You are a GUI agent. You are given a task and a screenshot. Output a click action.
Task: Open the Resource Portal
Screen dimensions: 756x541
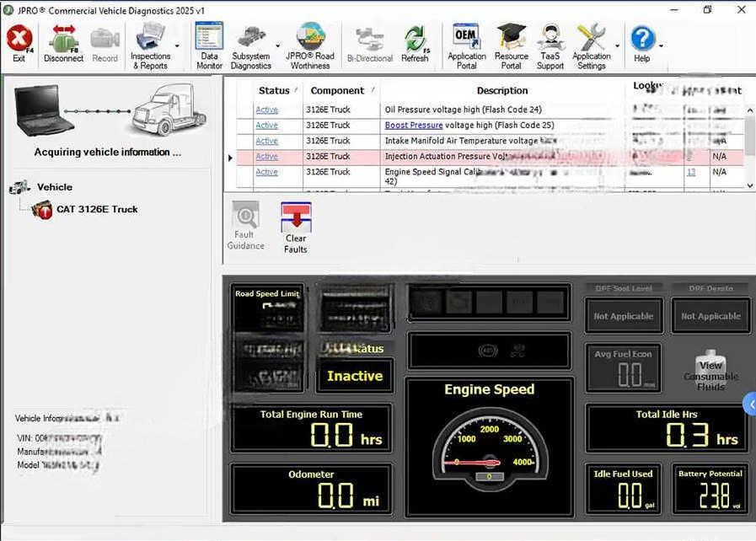point(511,46)
